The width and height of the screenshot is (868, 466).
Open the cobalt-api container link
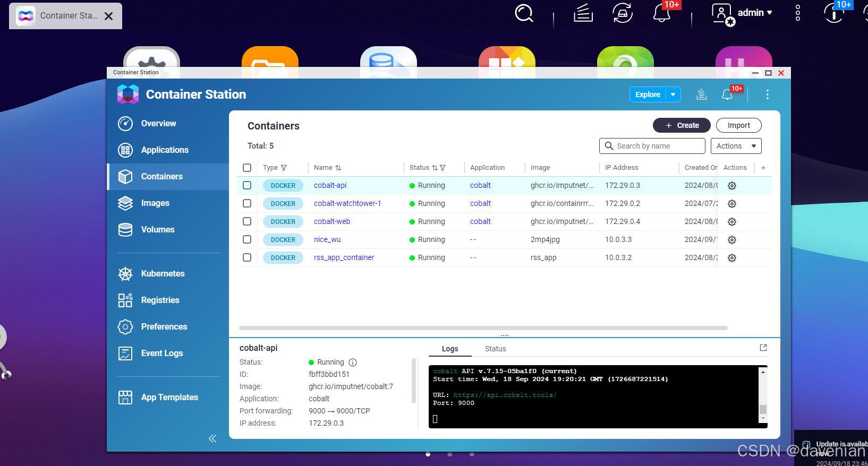coord(330,185)
